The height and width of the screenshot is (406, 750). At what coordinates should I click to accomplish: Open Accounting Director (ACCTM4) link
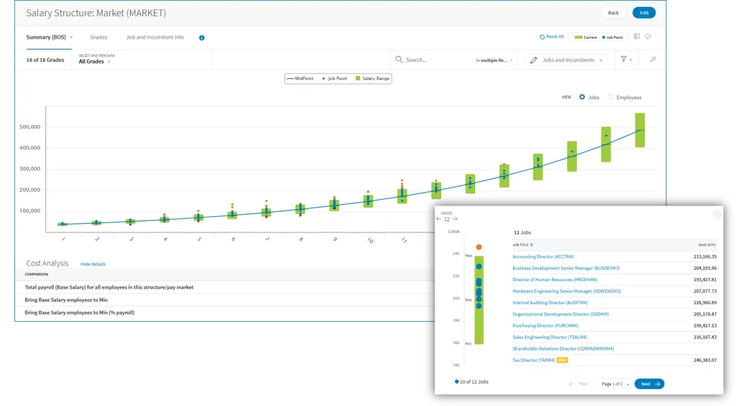coord(543,257)
